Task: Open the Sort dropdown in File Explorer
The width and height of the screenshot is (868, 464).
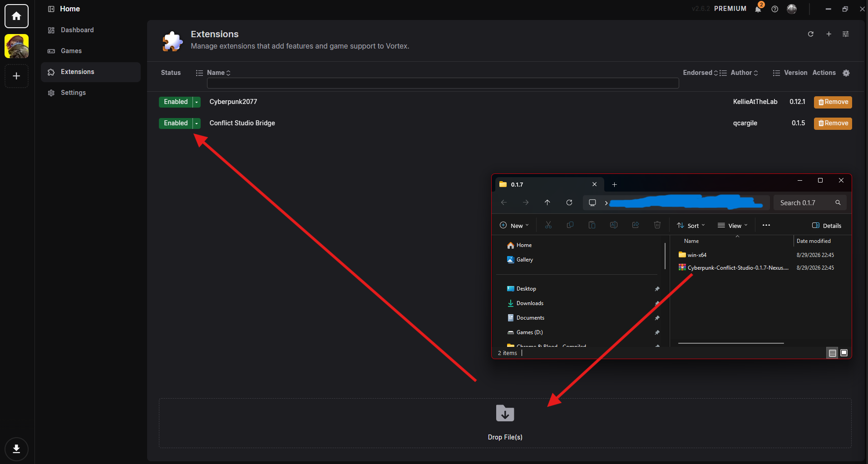Action: click(x=691, y=226)
